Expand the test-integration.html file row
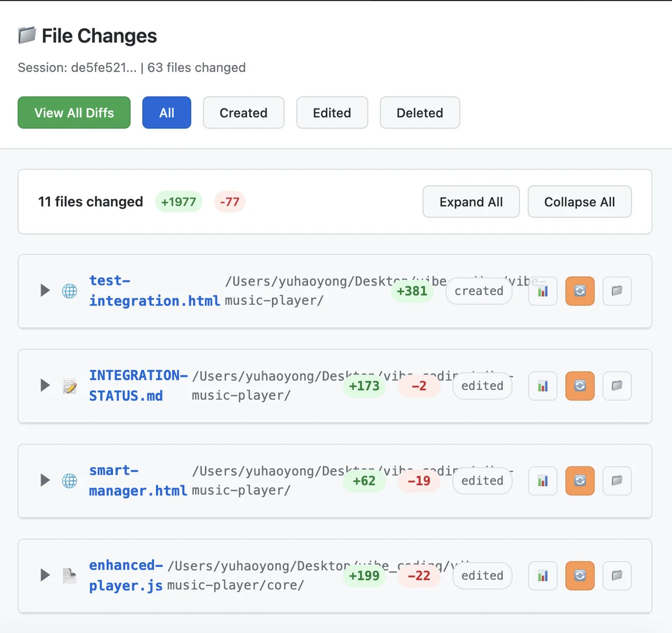 45,290
